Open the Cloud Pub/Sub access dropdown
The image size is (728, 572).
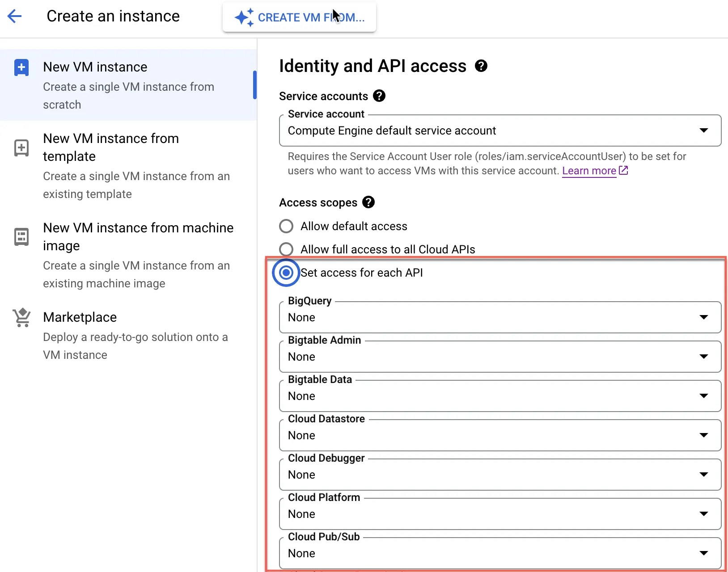(500, 553)
